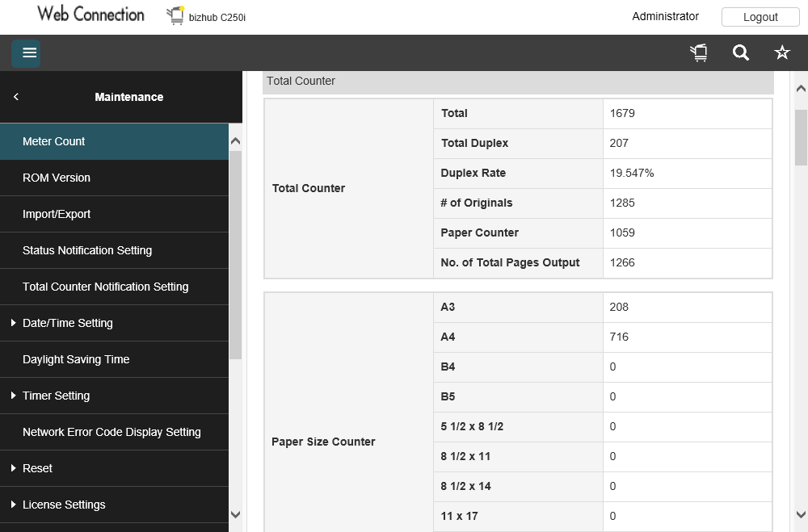Viewport: 808px width, 532px height.
Task: Open the search magnifier icon
Action: pyautogui.click(x=740, y=52)
